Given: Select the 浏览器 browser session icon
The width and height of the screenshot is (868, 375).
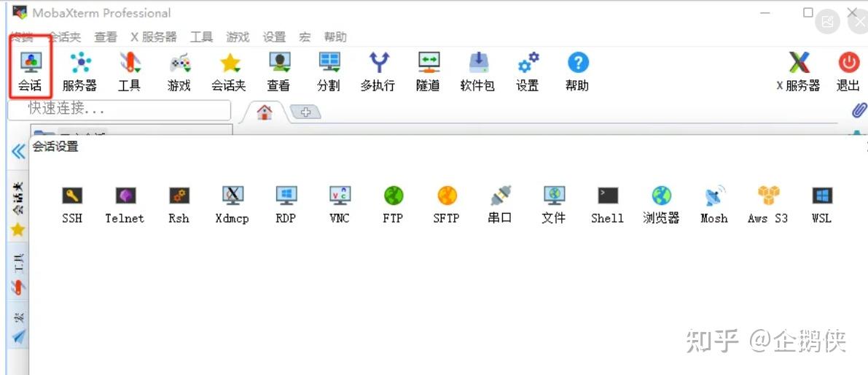Looking at the screenshot, I should 662,204.
